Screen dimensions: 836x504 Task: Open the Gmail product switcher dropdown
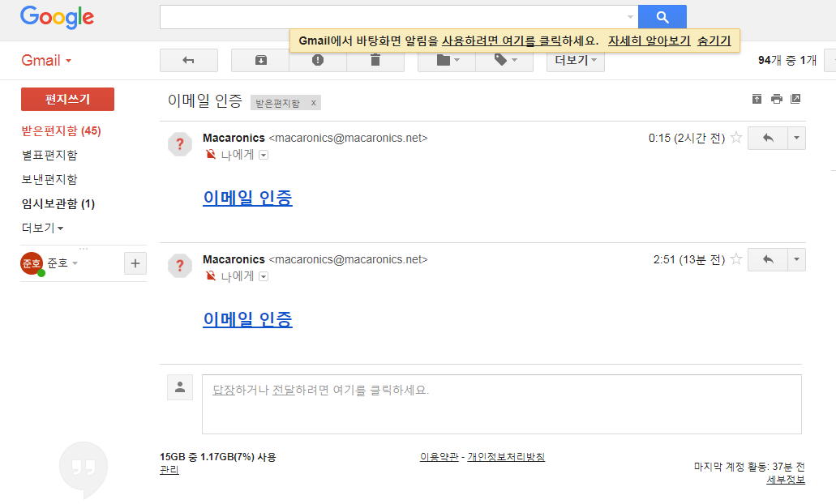pos(46,60)
